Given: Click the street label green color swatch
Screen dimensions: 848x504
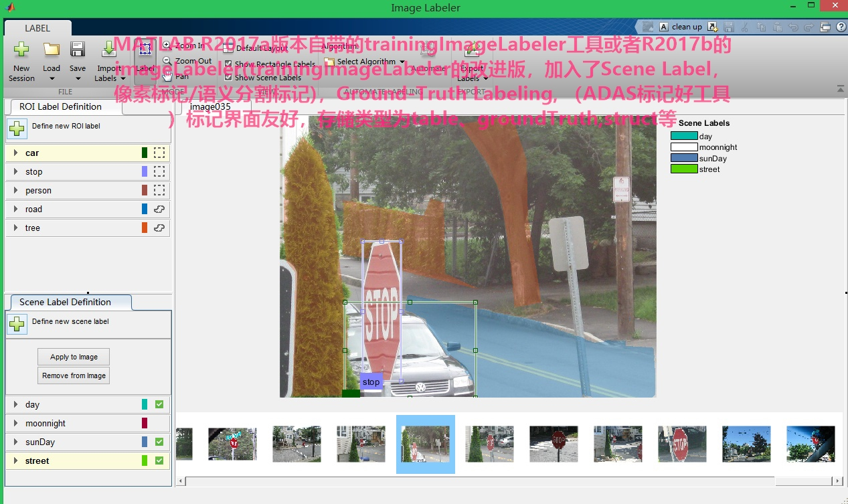Looking at the screenshot, I should coord(145,460).
